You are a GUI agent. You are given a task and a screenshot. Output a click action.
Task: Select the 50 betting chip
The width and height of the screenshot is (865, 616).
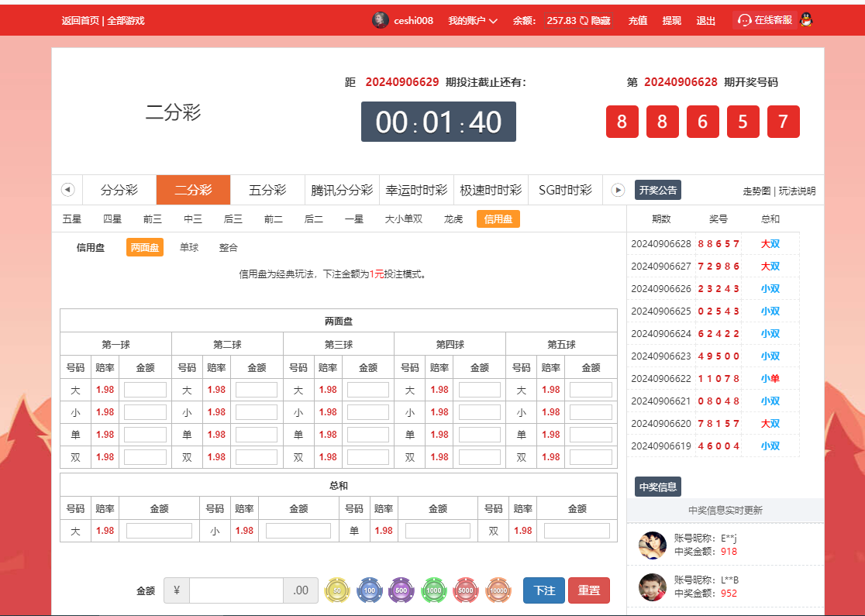[x=337, y=590]
